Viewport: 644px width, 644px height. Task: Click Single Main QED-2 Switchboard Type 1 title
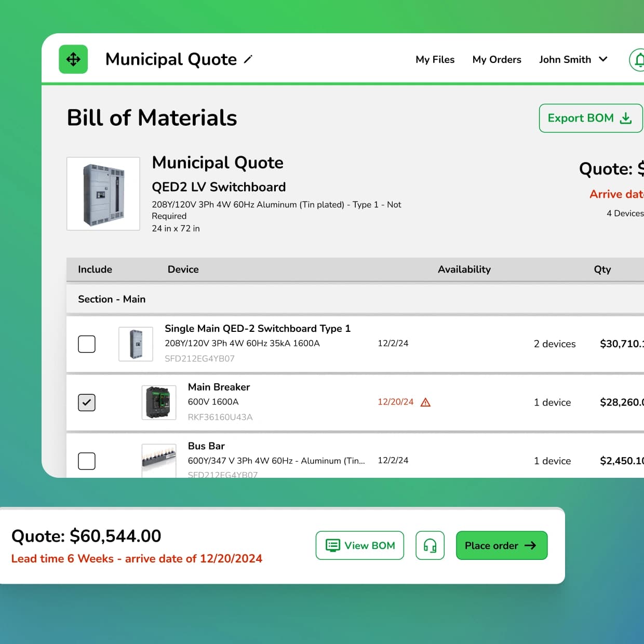tap(258, 329)
